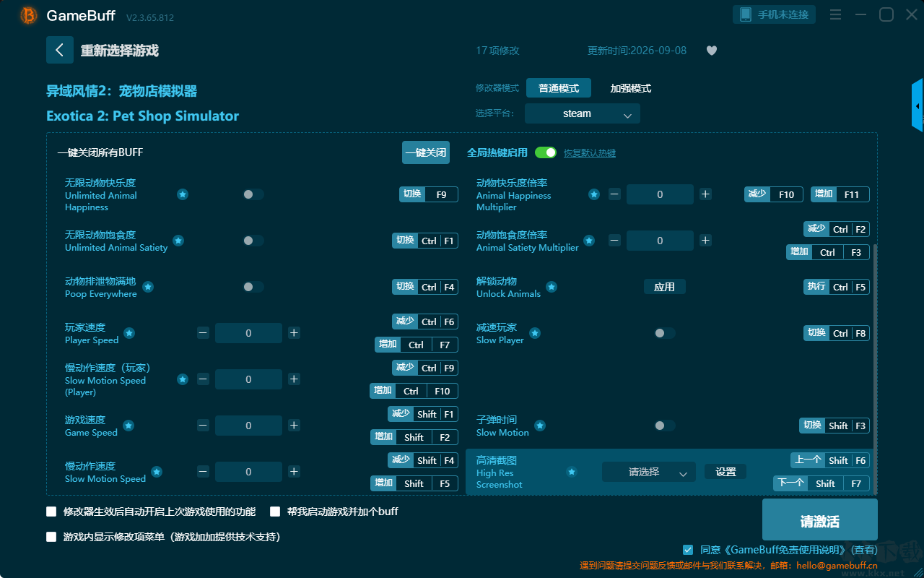Favorite this trainer with the heart icon
Viewport: 924px width, 578px height.
[x=712, y=51]
